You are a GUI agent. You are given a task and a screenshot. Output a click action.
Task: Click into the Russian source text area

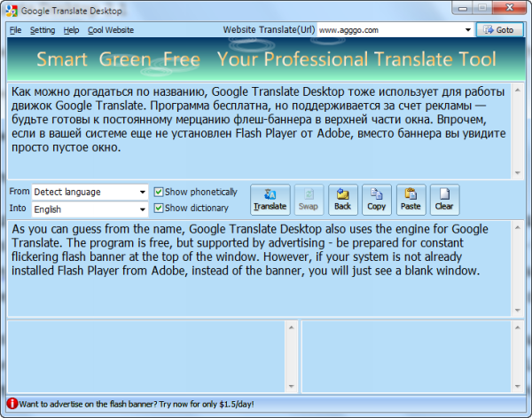click(x=259, y=131)
